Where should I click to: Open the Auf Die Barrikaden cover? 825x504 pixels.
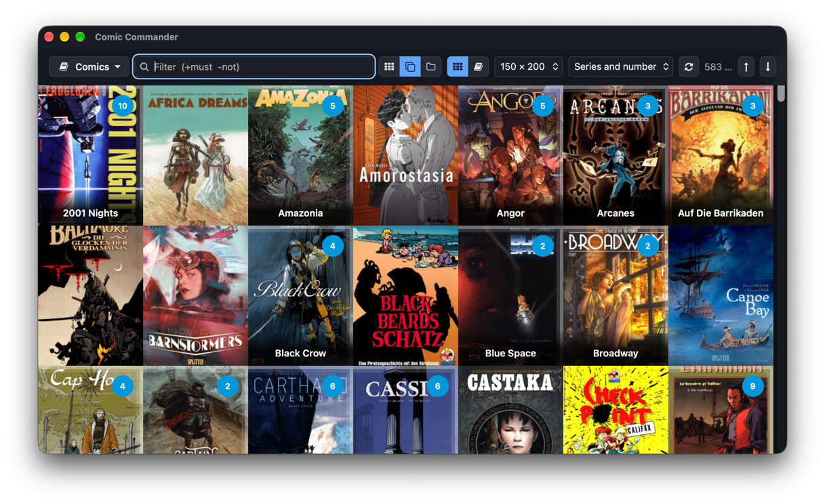pyautogui.click(x=721, y=155)
